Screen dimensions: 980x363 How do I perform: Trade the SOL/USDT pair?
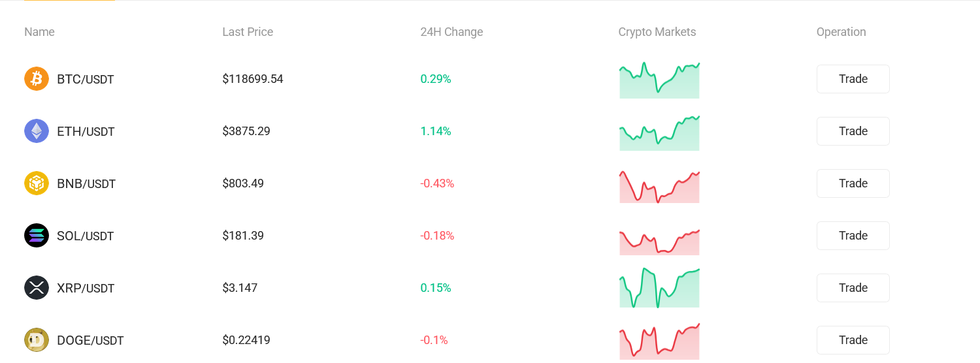853,236
